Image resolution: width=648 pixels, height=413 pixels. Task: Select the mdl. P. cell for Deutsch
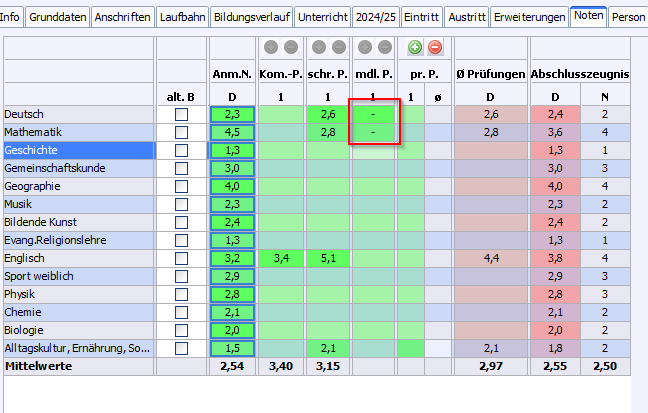[x=375, y=115]
